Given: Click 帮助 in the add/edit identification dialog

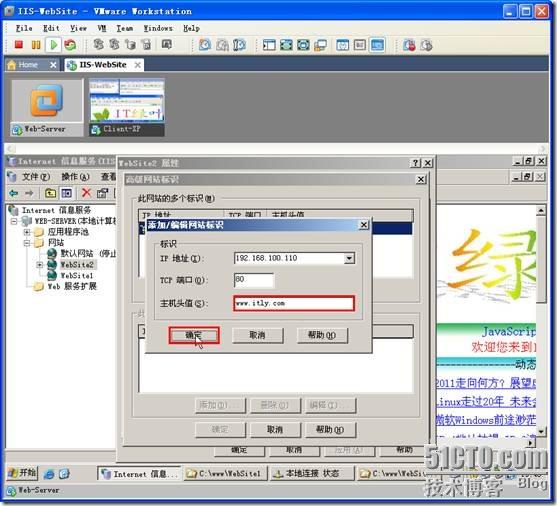Looking at the screenshot, I should [322, 335].
